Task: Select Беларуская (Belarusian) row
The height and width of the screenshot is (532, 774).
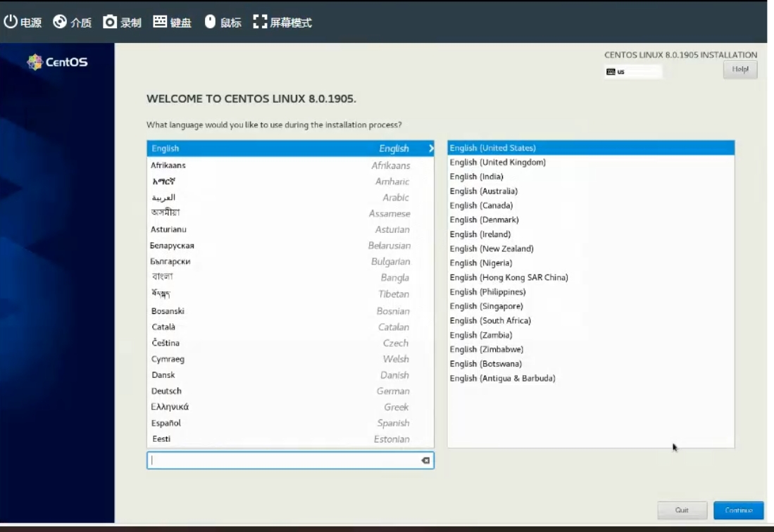Action: click(290, 246)
